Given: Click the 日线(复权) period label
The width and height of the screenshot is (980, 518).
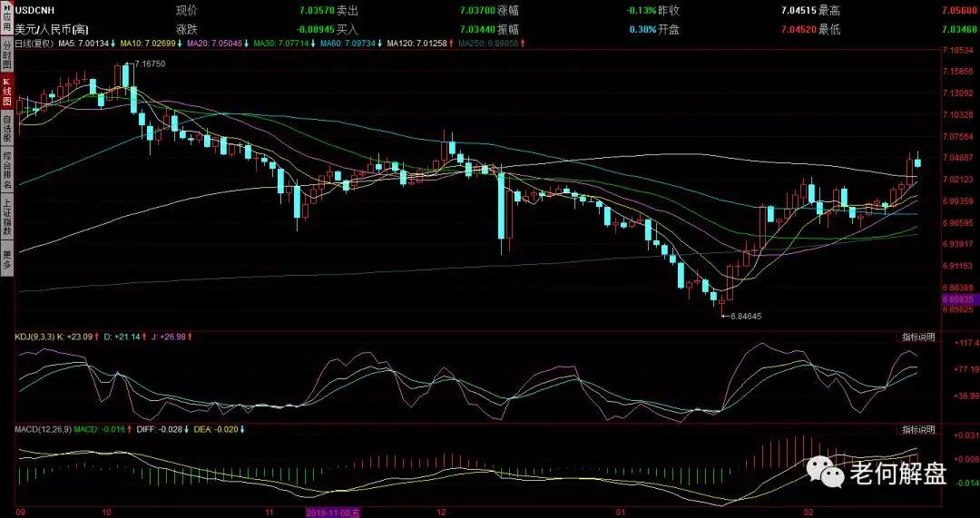Looking at the screenshot, I should [x=35, y=44].
